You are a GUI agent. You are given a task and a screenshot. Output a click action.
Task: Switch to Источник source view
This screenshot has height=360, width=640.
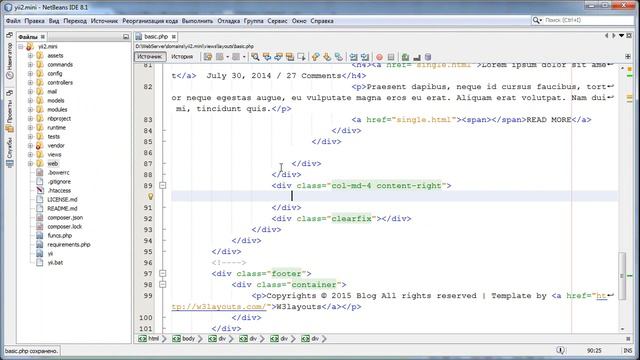150,57
